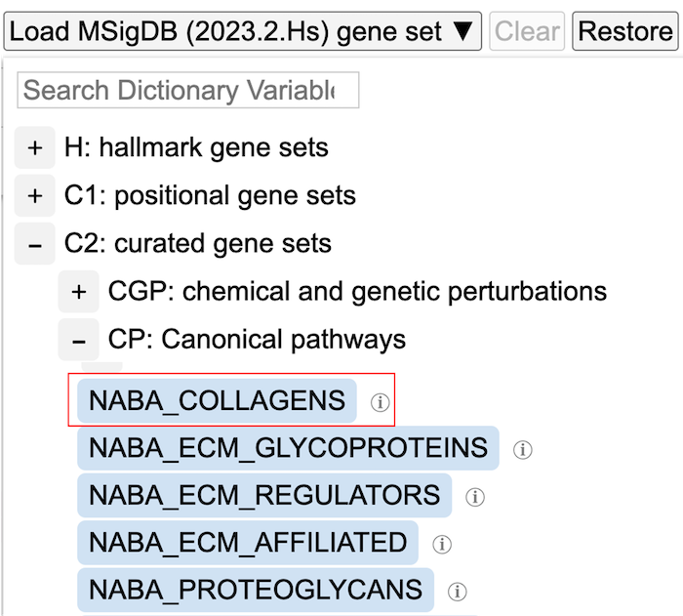The width and height of the screenshot is (683, 616).
Task: Focus the Search Dictionary Variables field
Action: (188, 91)
